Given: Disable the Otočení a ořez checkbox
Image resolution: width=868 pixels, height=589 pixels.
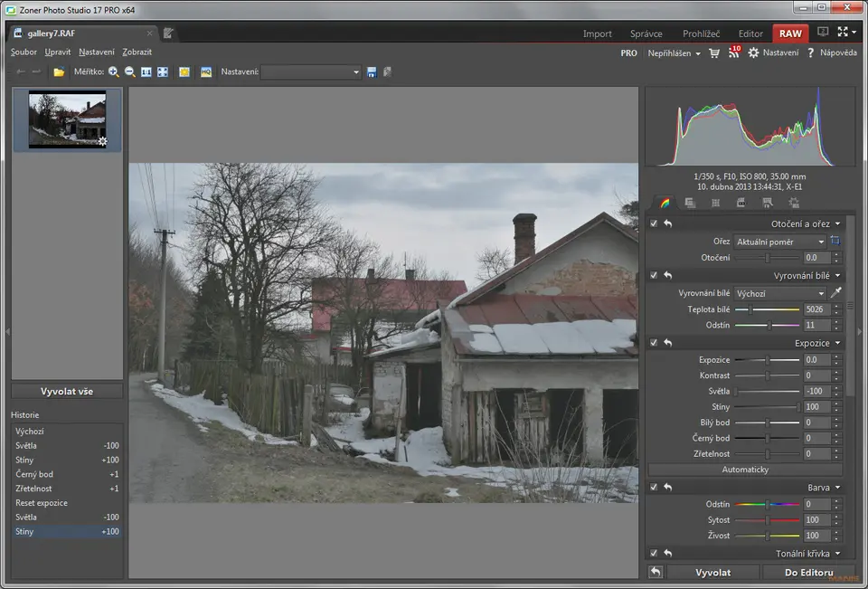Looking at the screenshot, I should 654,223.
